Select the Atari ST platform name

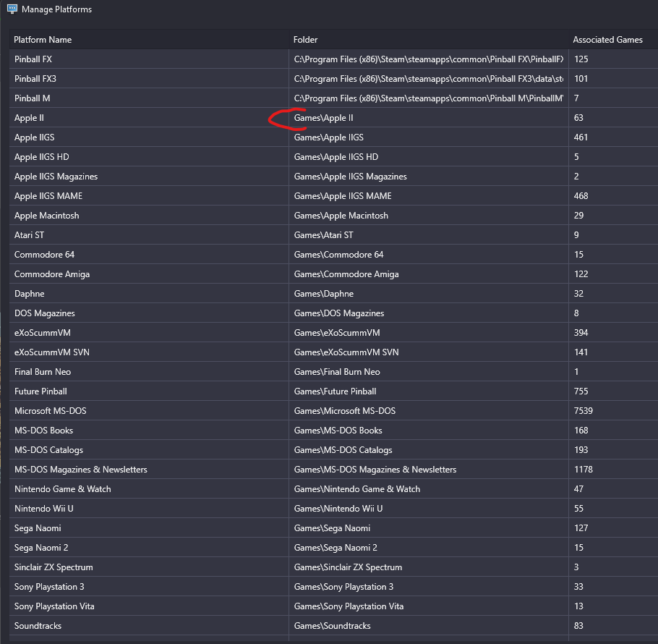[29, 234]
